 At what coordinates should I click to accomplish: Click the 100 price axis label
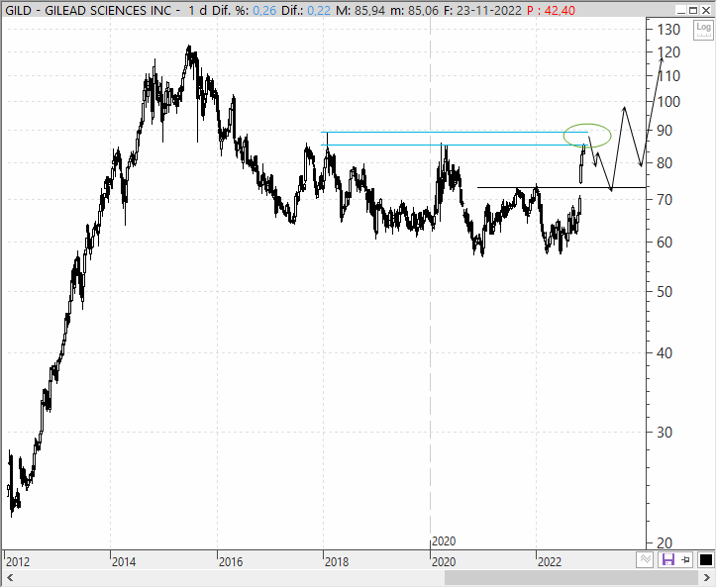pyautogui.click(x=668, y=102)
